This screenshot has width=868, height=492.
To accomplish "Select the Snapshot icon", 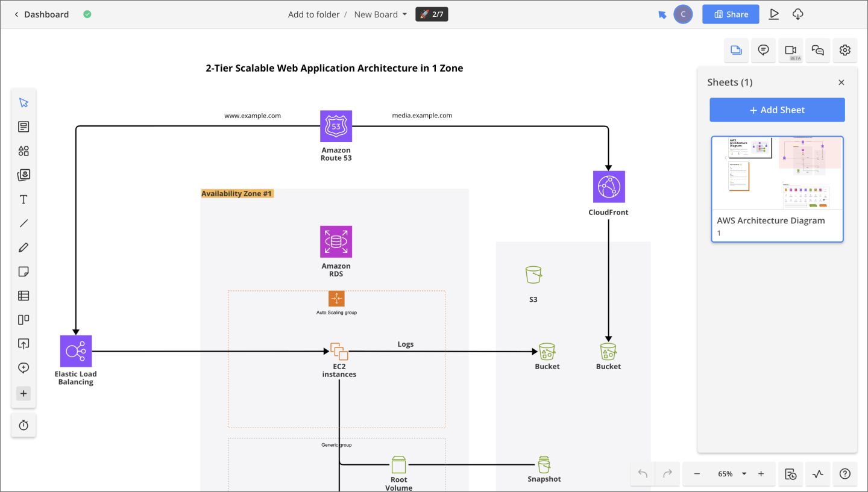I will coord(544,464).
